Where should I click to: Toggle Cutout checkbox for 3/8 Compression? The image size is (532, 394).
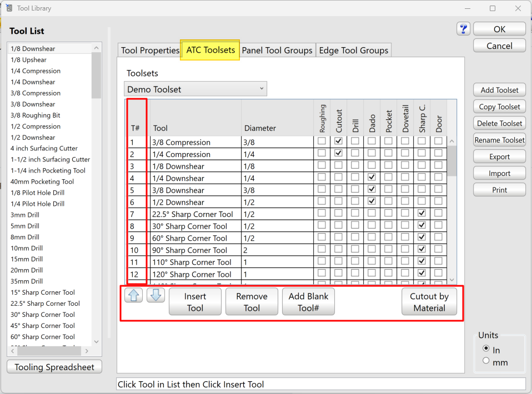338,142
